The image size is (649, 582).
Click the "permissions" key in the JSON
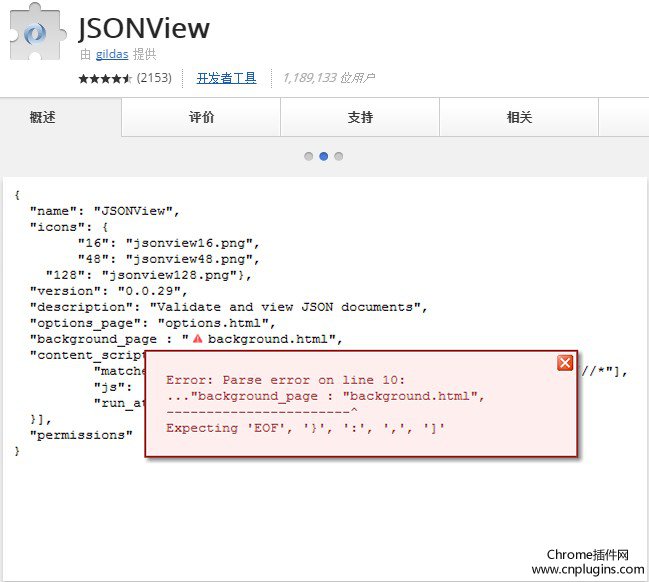click(81, 435)
